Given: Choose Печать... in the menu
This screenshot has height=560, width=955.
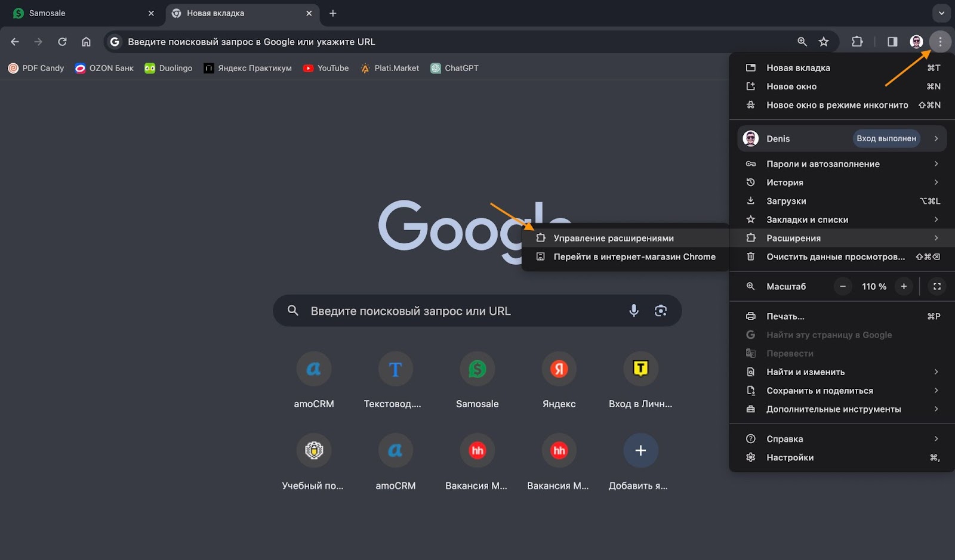Looking at the screenshot, I should pos(842,316).
